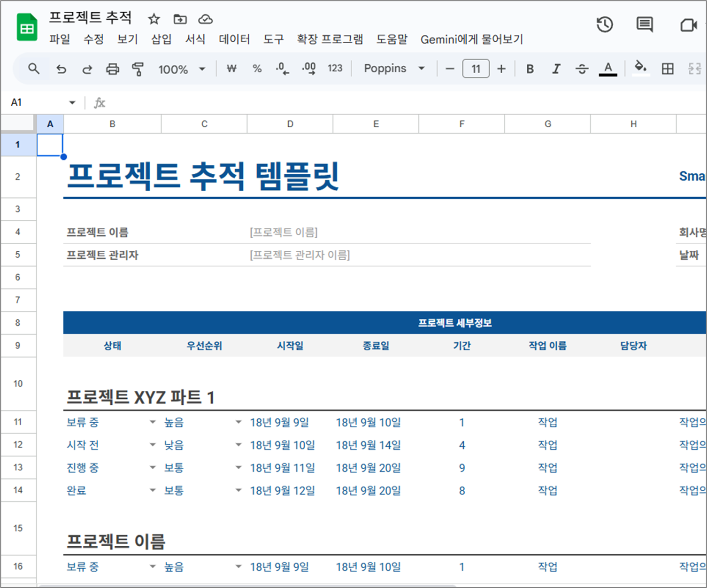The width and height of the screenshot is (707, 588).
Task: Open the borders tool
Action: pos(668,69)
